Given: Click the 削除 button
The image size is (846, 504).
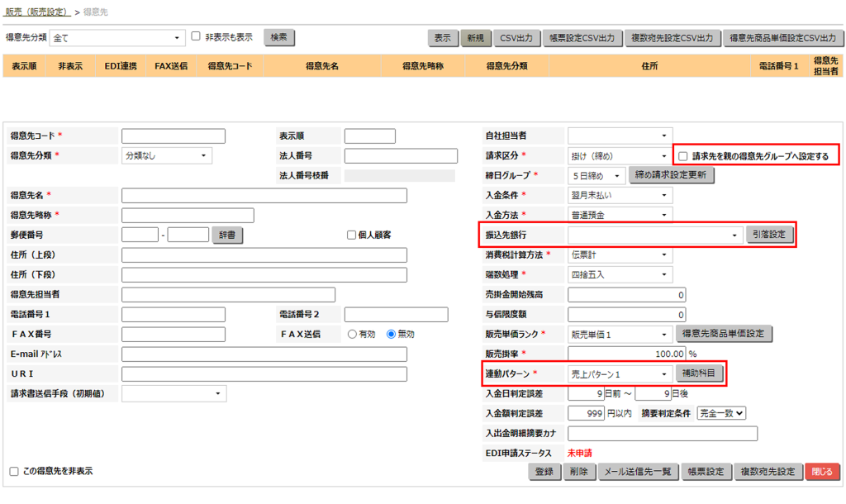Looking at the screenshot, I should click(x=579, y=472).
